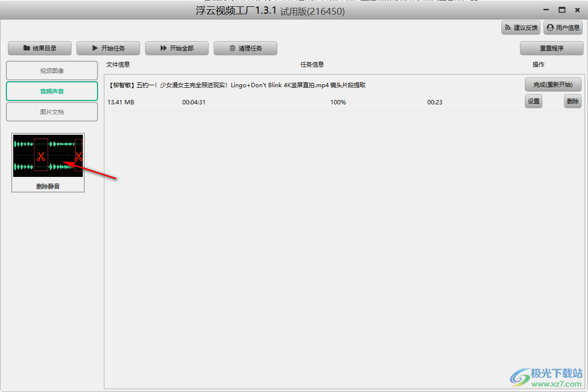Select the 音频声音 tab
The height and width of the screenshot is (392, 588).
pos(52,91)
